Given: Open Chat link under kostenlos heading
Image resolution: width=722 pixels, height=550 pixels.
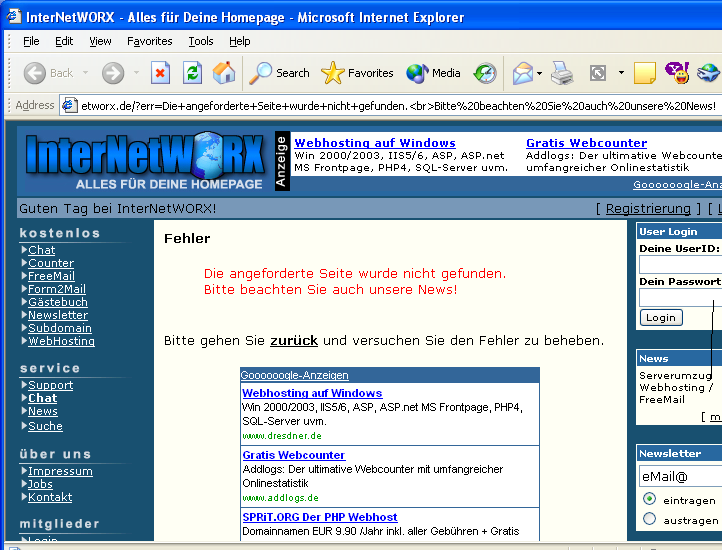Looking at the screenshot, I should (x=41, y=250).
